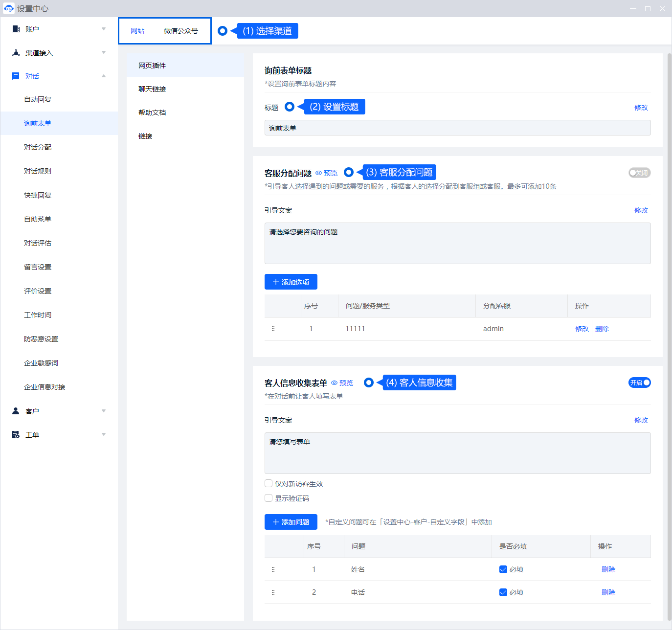Open the 聊天链接 menu item
This screenshot has height=630, width=672.
pyautogui.click(x=152, y=89)
